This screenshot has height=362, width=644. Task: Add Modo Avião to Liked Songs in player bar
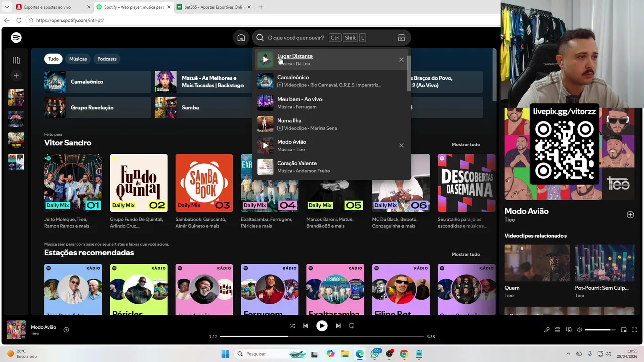[66, 330]
